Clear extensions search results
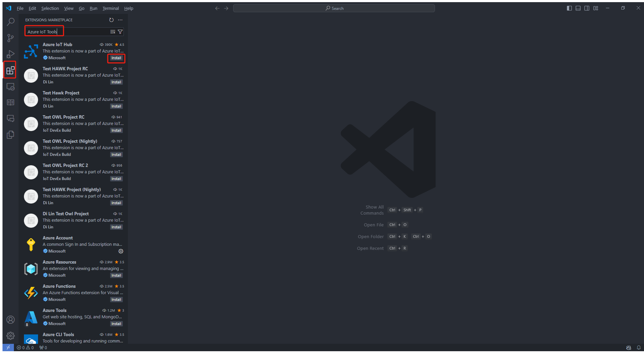 tap(113, 32)
